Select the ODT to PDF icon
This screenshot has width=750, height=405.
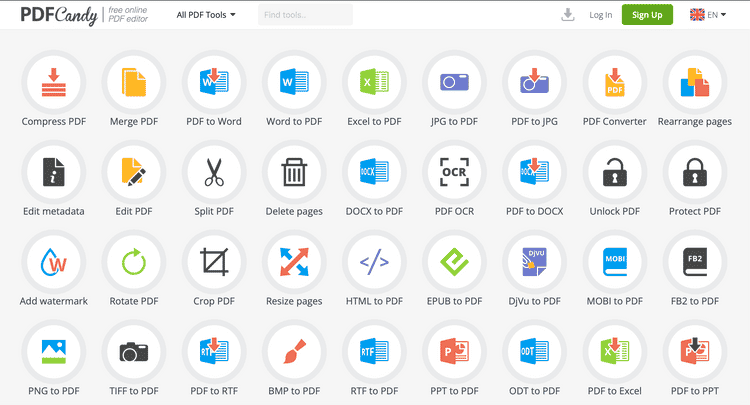click(534, 352)
